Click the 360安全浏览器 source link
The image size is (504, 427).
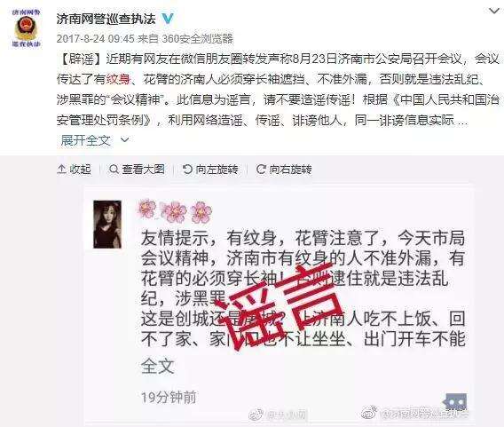pyautogui.click(x=197, y=38)
